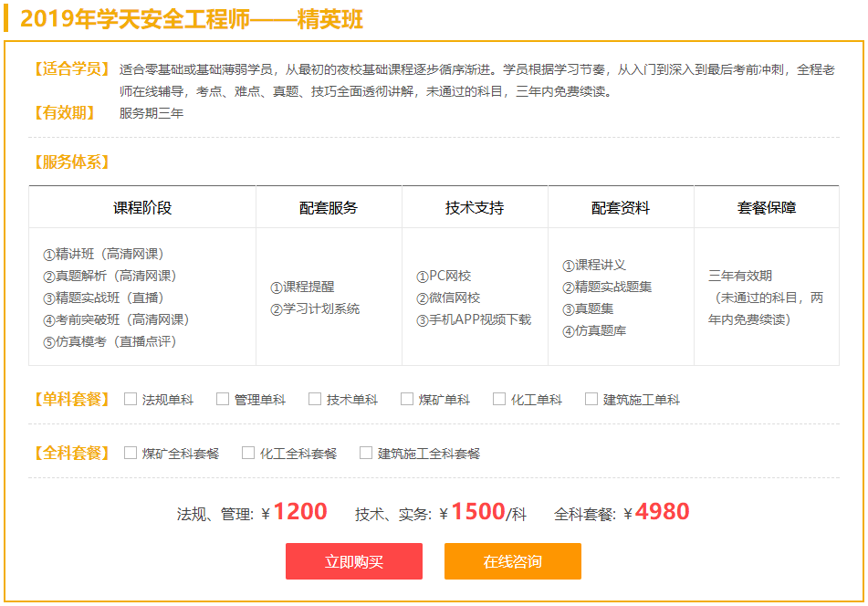This screenshot has height=606, width=868.
Task: Tick the 建筑施工全科套餐 checkbox
Action: [x=366, y=453]
